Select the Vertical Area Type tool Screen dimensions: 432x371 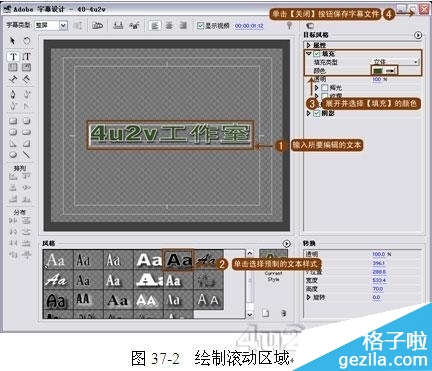pos(26,68)
